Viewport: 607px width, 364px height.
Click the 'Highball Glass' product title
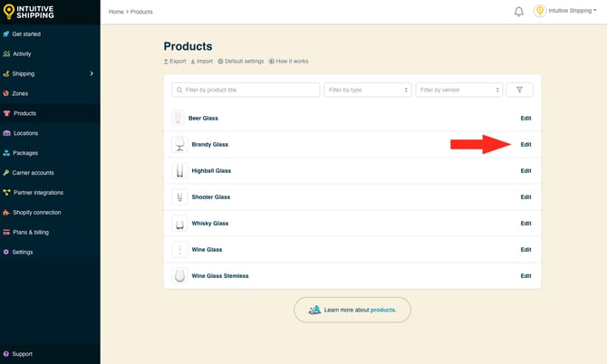[x=211, y=170]
